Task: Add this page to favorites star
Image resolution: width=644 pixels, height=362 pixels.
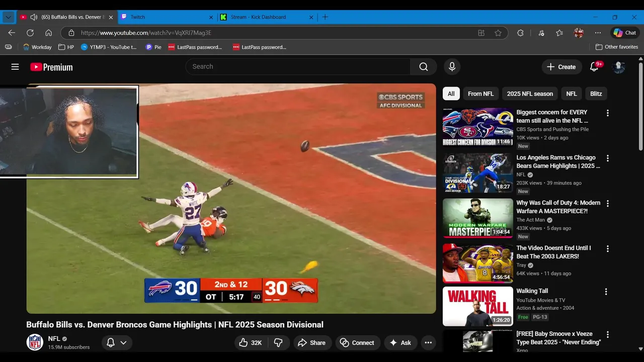Action: 498,33
